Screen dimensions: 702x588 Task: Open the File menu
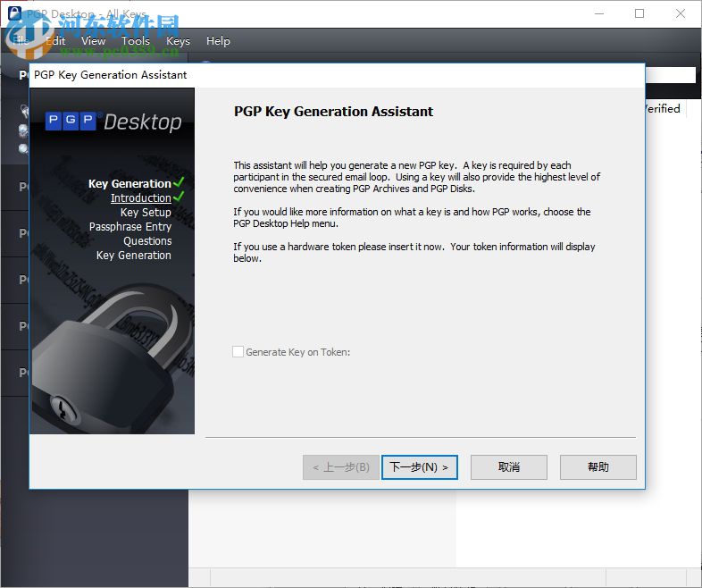pos(21,41)
